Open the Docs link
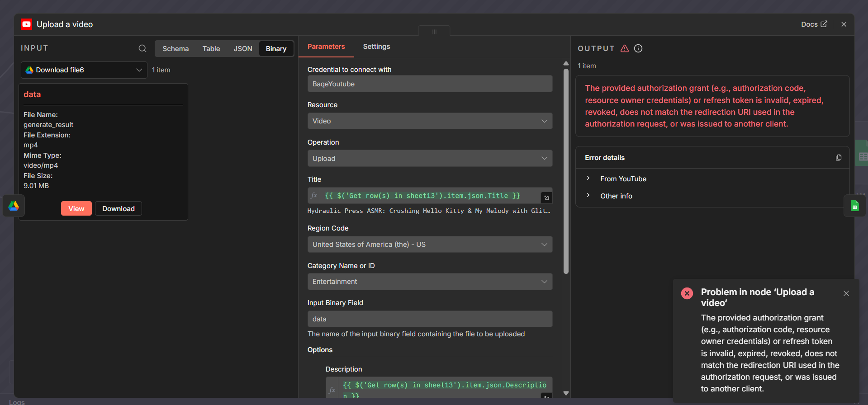The height and width of the screenshot is (405, 868). click(x=813, y=24)
